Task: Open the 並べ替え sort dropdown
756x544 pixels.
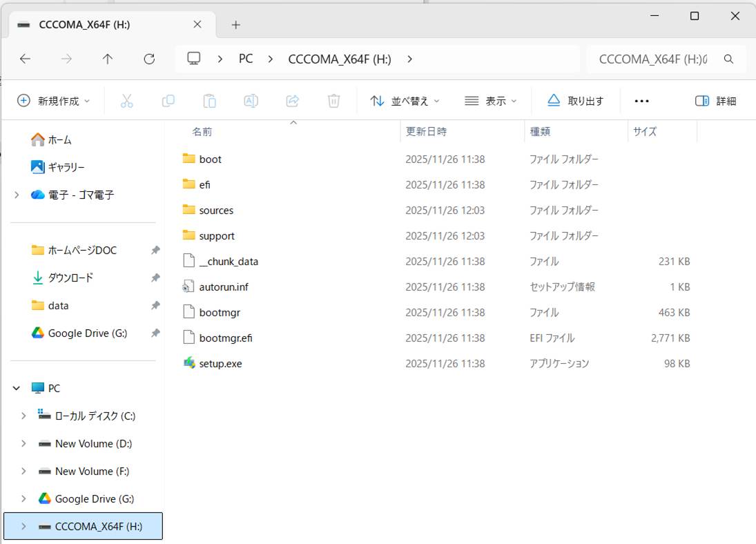Action: point(405,101)
